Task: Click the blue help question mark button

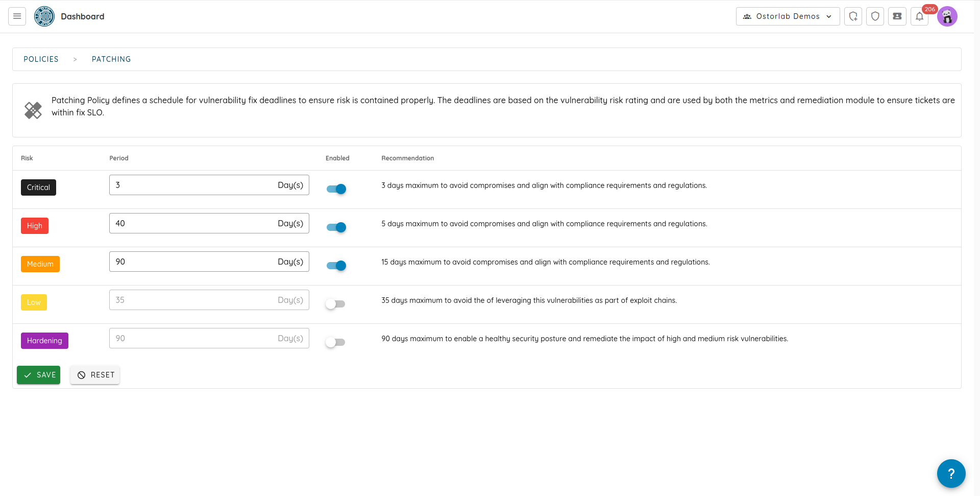Action: coord(951,474)
